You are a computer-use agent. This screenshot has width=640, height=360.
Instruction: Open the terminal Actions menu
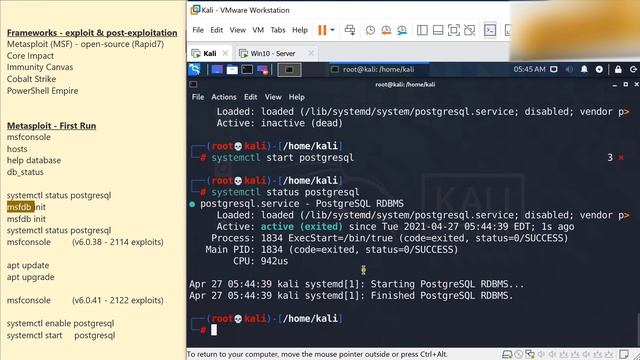(224, 97)
